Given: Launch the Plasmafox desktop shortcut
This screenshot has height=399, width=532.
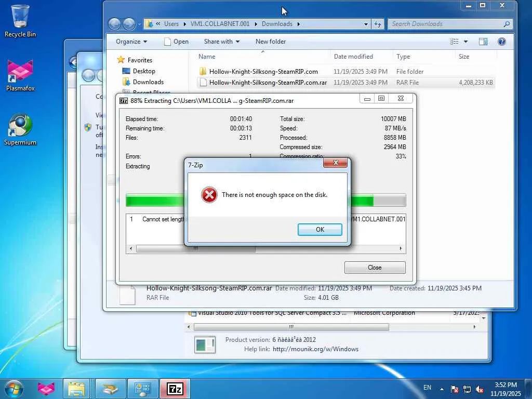Looking at the screenshot, I should tap(20, 75).
